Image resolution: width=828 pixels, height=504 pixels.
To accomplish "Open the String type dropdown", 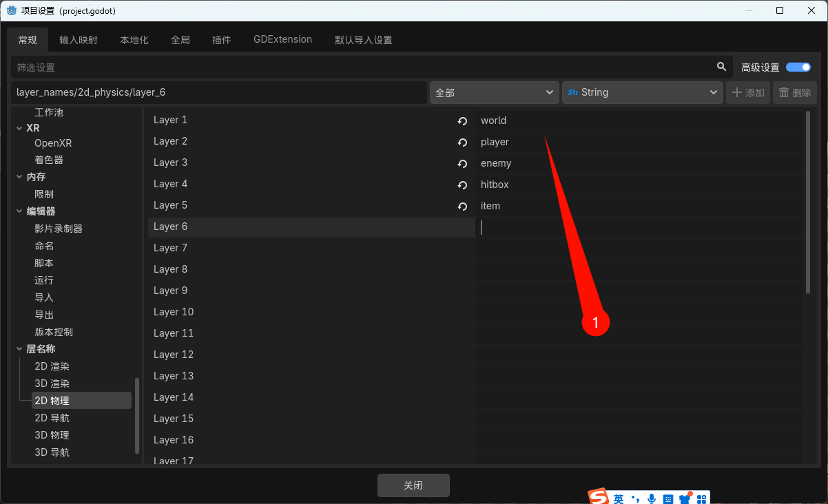I will click(643, 92).
